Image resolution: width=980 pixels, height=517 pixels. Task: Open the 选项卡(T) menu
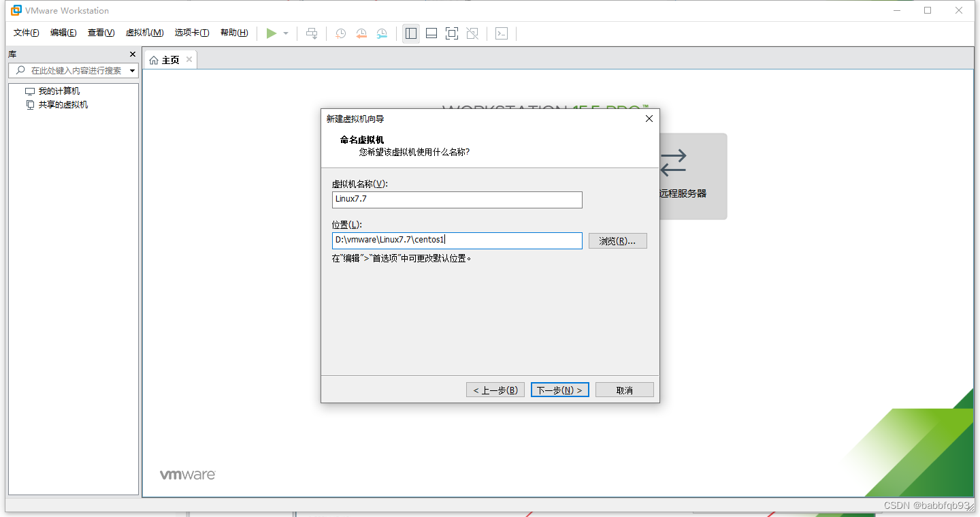point(192,33)
